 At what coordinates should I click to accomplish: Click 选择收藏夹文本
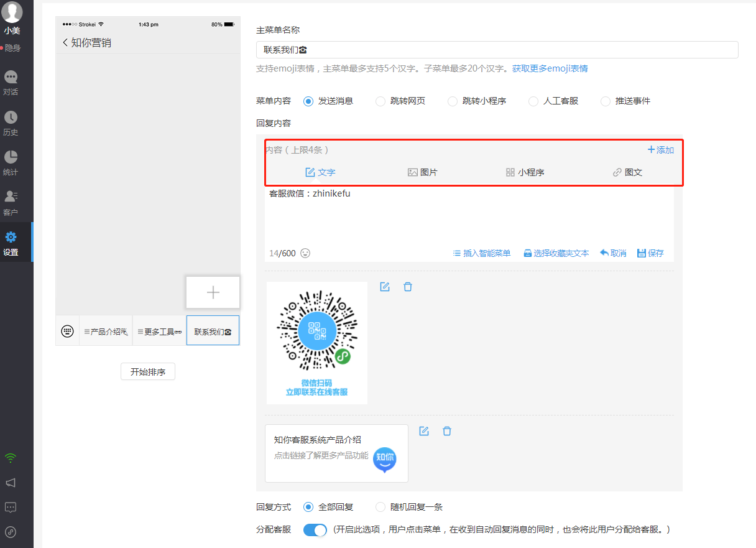[556, 253]
